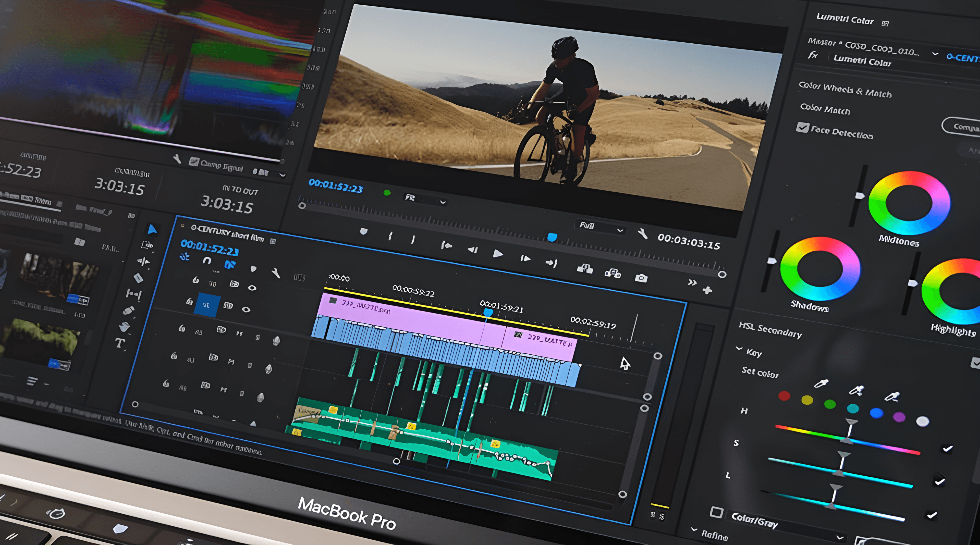This screenshot has width=980, height=545.
Task: Click the Export Frame camera icon
Action: coord(641,278)
